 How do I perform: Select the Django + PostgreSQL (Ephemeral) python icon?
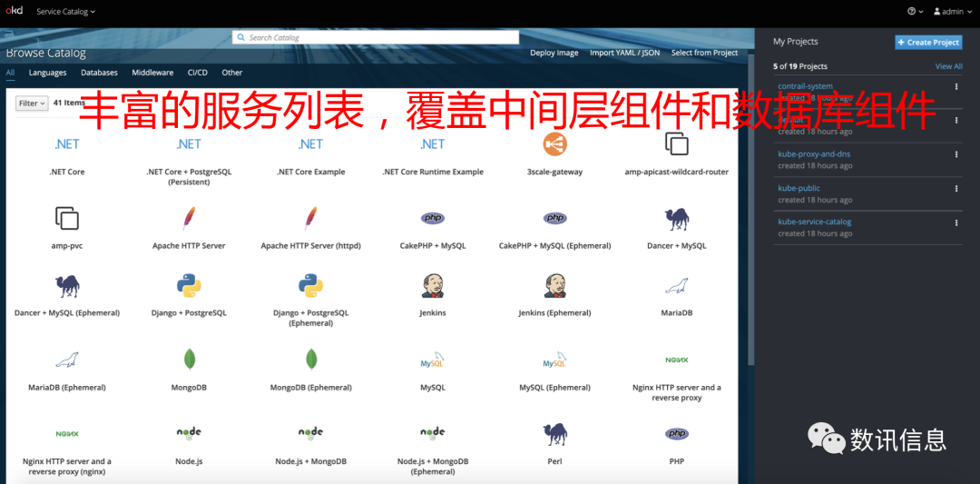pos(310,286)
